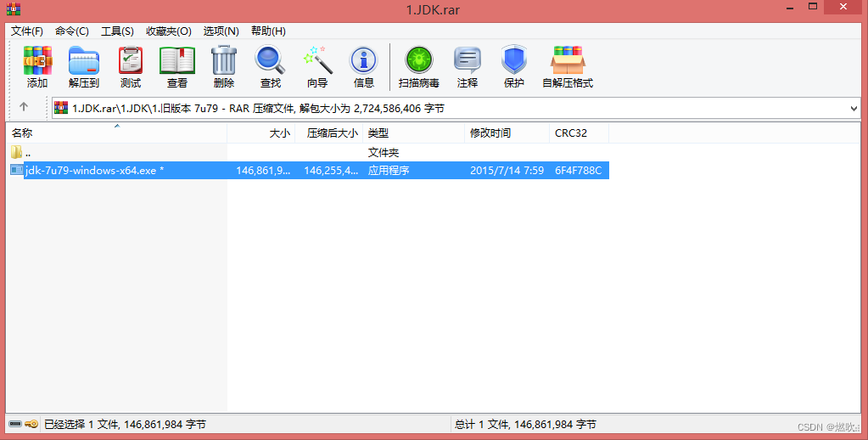The image size is (868, 440).
Task: Click the drive icon in status bar
Action: point(15,425)
